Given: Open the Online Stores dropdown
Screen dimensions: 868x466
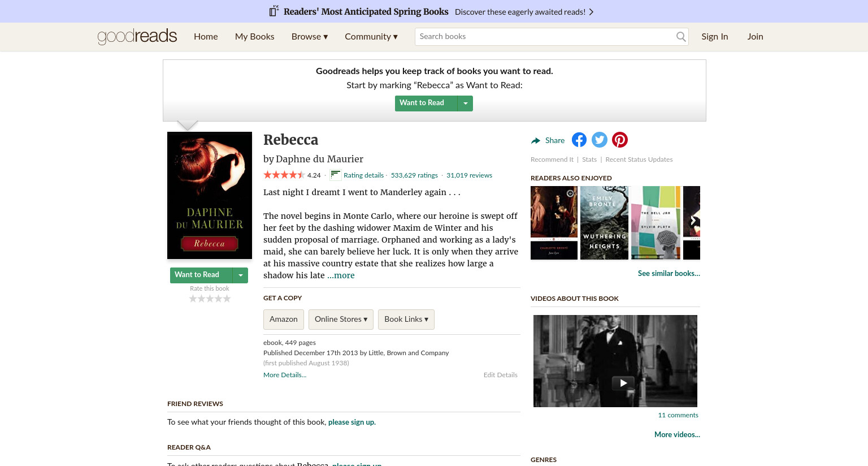Looking at the screenshot, I should (341, 320).
